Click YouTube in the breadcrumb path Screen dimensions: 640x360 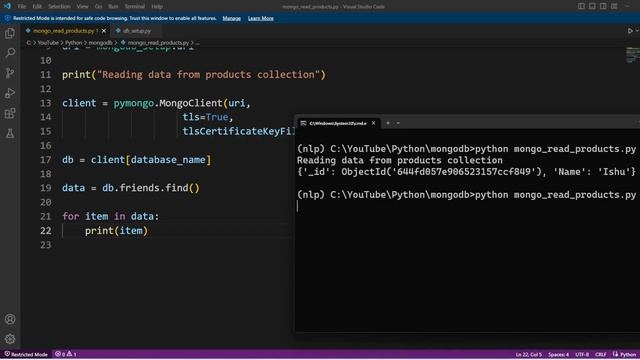pos(48,43)
